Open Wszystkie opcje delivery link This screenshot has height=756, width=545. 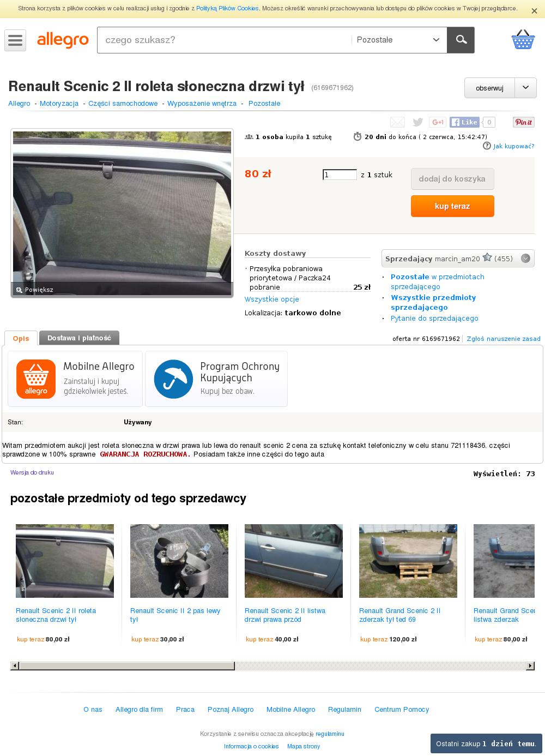click(272, 299)
